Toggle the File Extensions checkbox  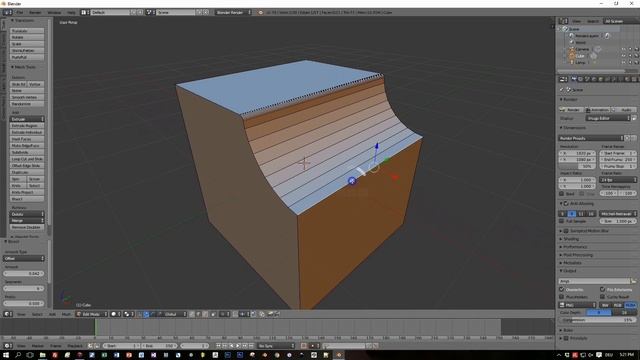click(x=602, y=289)
